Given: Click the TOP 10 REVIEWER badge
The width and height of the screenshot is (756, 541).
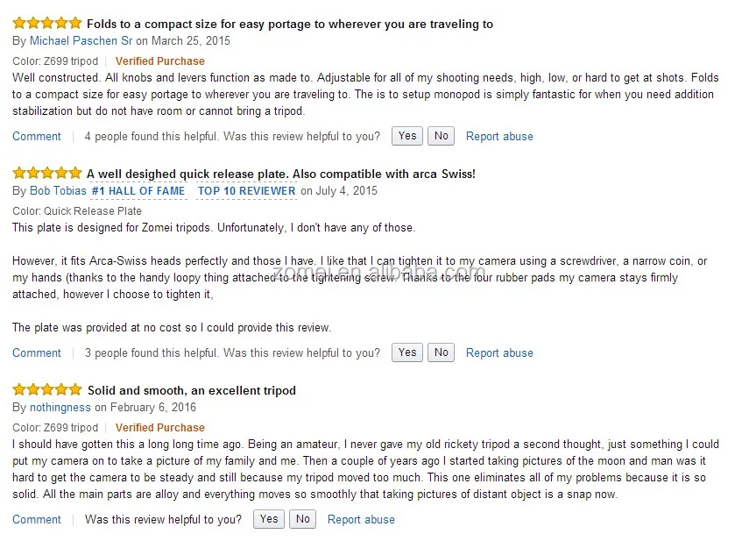Looking at the screenshot, I should pyautogui.click(x=246, y=190).
